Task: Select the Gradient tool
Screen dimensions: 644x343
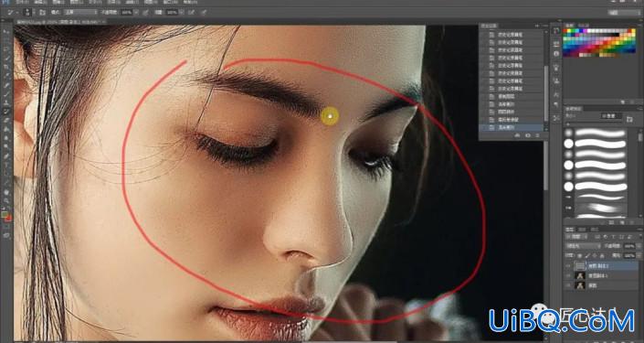Action: point(7,129)
